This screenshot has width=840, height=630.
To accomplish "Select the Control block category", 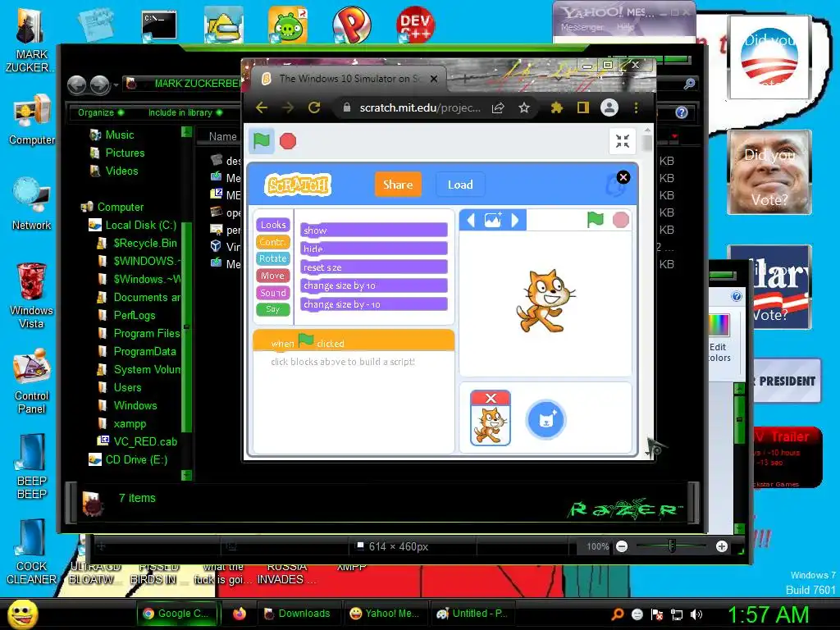I will [273, 242].
